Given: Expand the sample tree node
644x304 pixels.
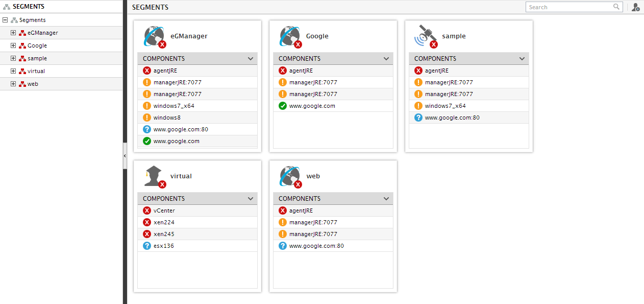Looking at the screenshot, I should point(13,58).
